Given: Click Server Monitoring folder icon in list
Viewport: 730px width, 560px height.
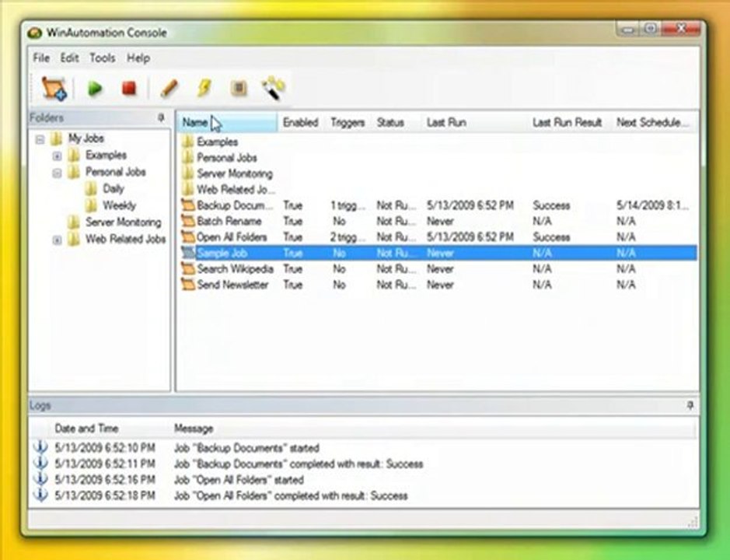Looking at the screenshot, I should (x=188, y=173).
